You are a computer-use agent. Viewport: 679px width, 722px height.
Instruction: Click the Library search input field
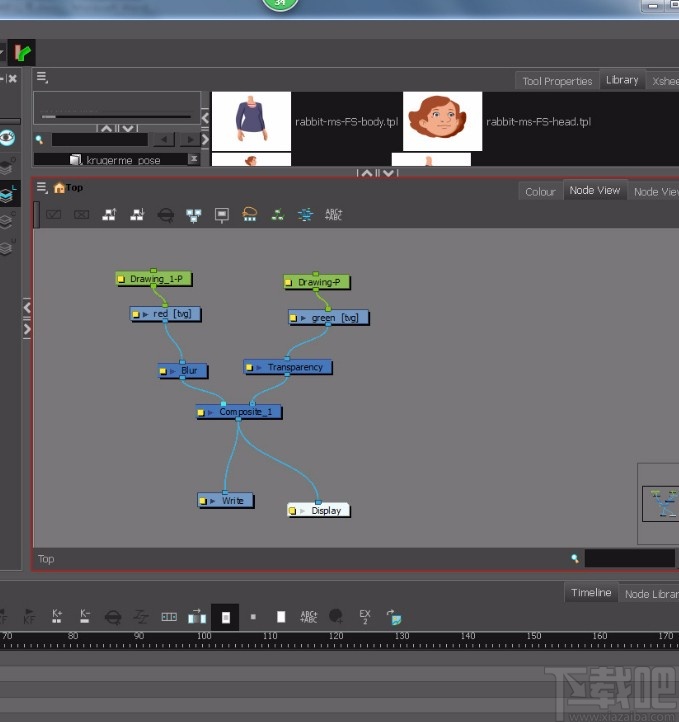pos(99,139)
